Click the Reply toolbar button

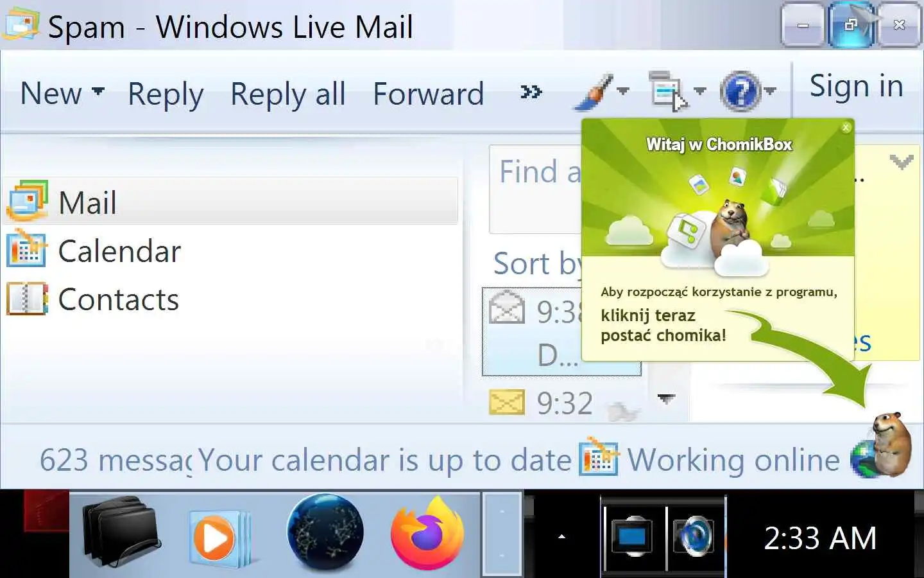(x=166, y=94)
